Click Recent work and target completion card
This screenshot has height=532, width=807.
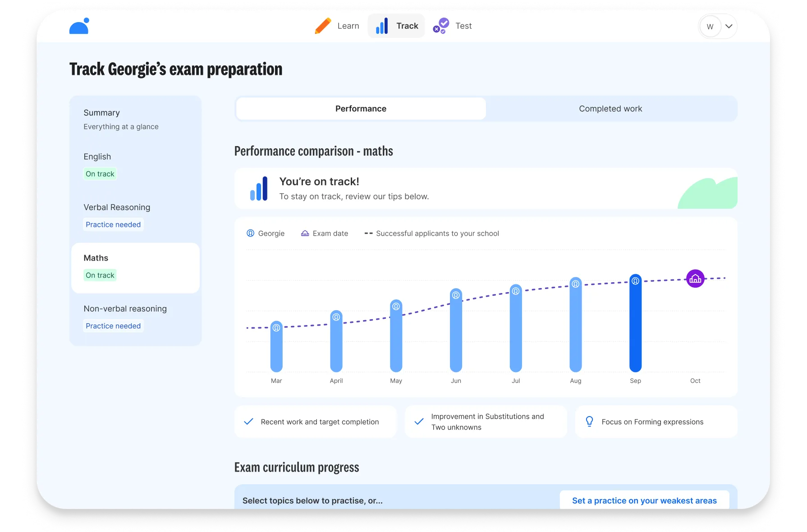coord(316,422)
